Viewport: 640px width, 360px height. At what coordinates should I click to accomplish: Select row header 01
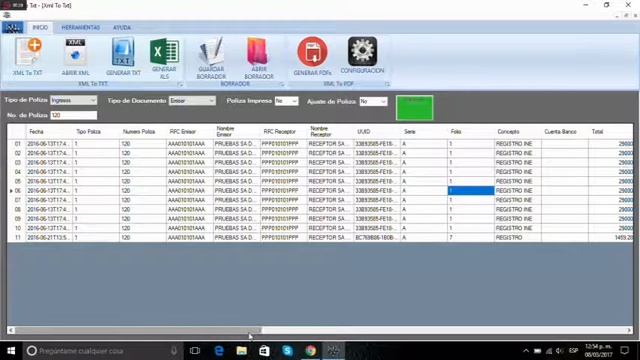[17, 144]
